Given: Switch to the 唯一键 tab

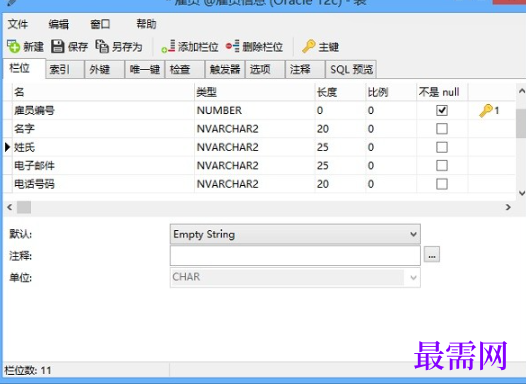Looking at the screenshot, I should tap(145, 69).
